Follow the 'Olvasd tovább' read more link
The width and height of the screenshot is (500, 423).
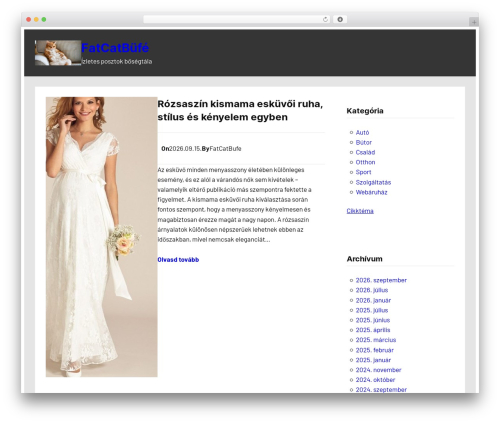(x=178, y=260)
